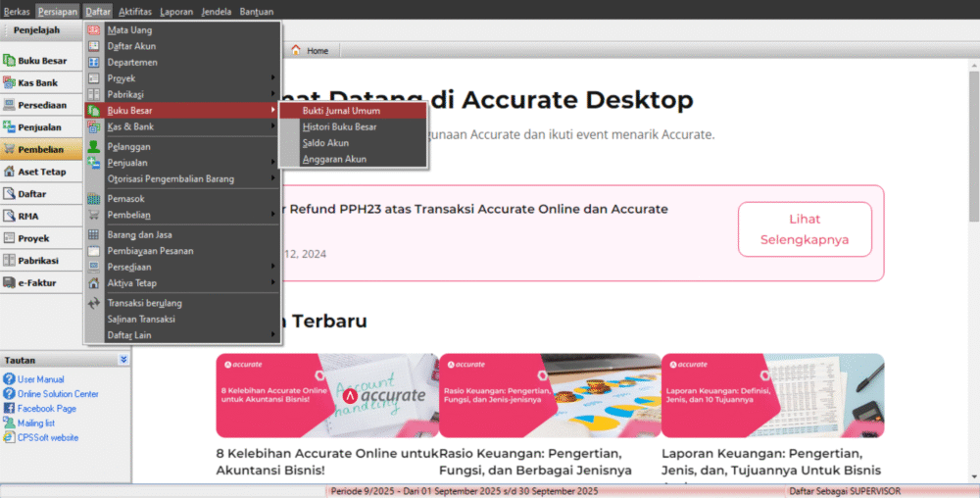Open the Daftar sidebar module
Image resolution: width=980 pixels, height=498 pixels.
click(x=41, y=194)
